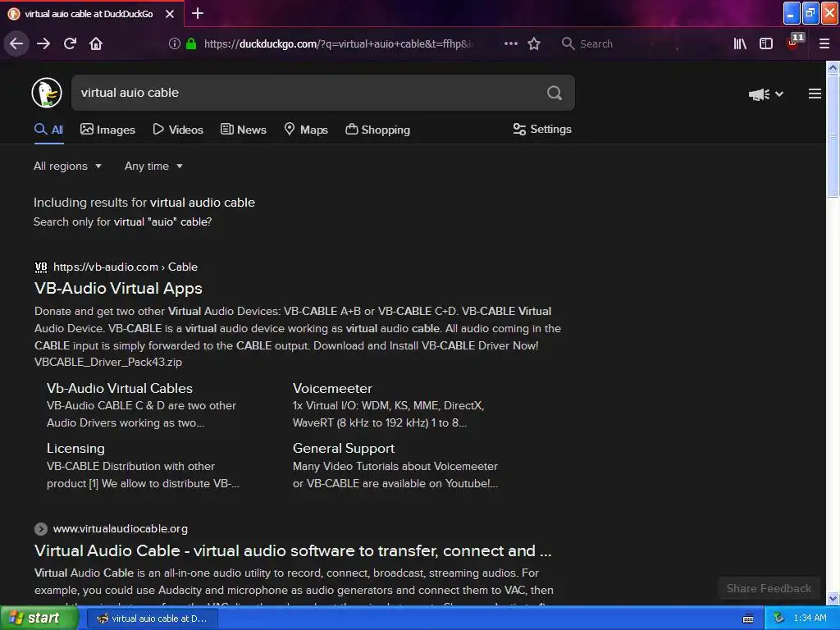Open the Windows start menu

click(38, 619)
